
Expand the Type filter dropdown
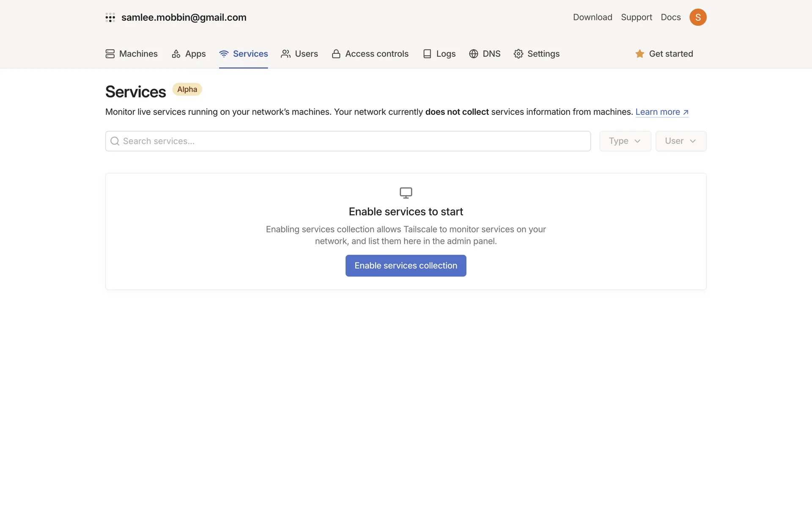click(625, 141)
